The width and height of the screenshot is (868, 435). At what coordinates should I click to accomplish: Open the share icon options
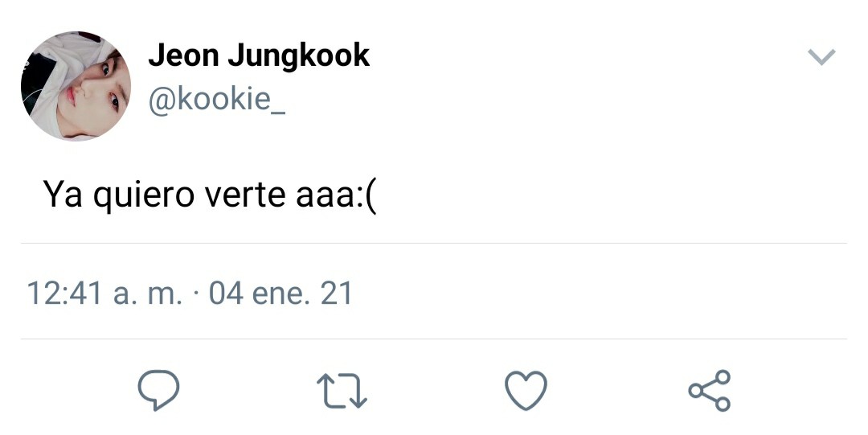710,391
